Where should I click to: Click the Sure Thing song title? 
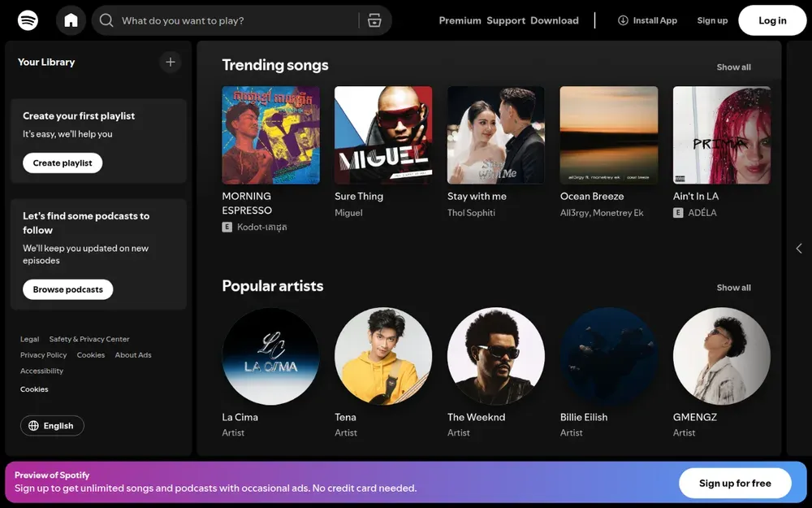click(359, 197)
